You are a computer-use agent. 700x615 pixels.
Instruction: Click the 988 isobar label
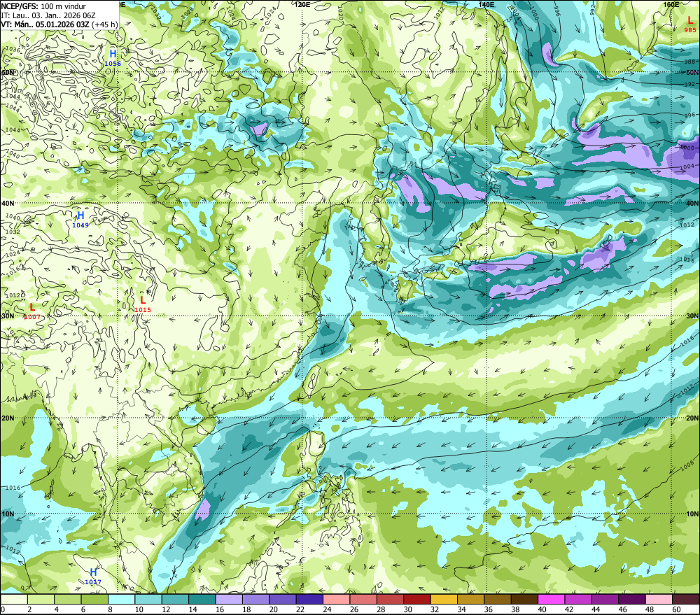[x=689, y=62]
